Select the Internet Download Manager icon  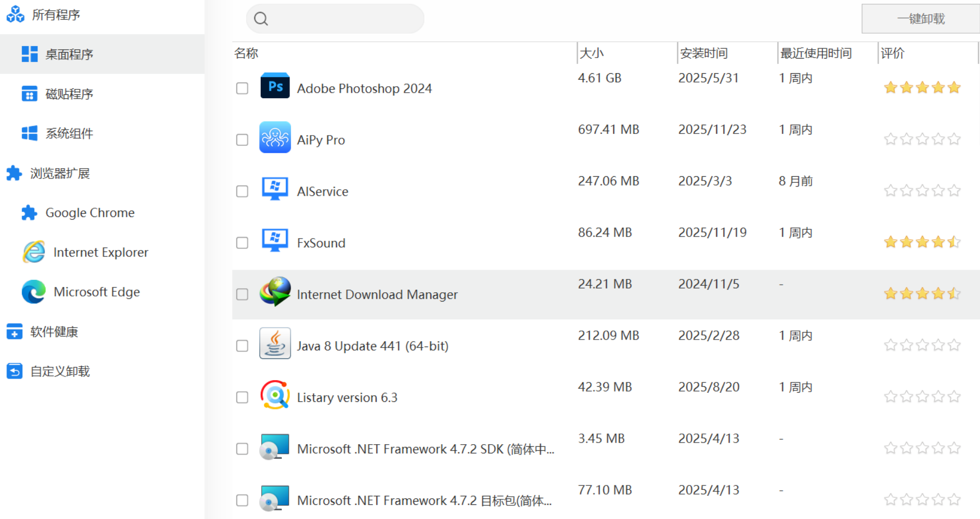pyautogui.click(x=275, y=292)
